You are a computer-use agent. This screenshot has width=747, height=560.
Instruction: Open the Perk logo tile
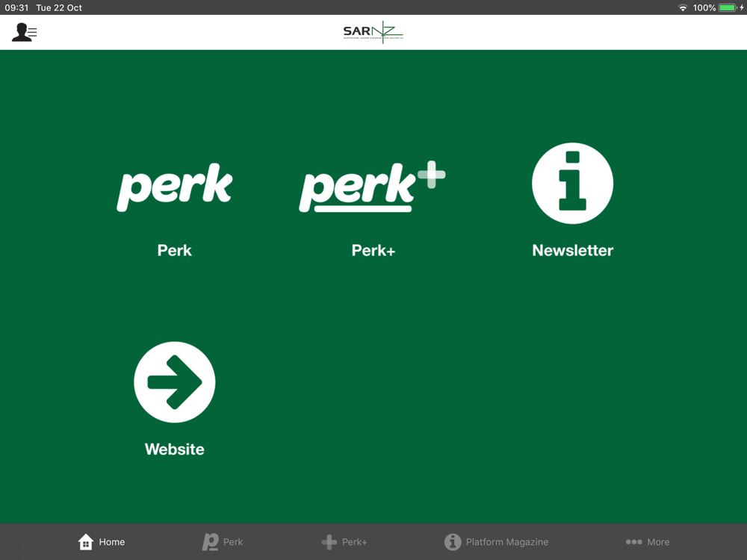174,187
